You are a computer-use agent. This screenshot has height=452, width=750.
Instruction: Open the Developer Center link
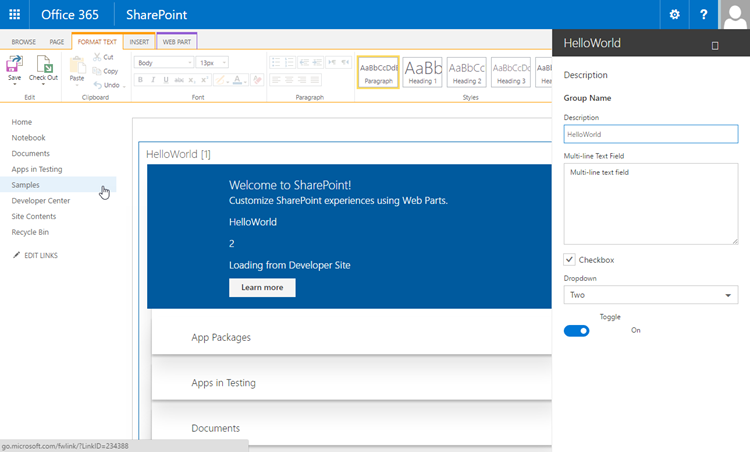pos(41,201)
